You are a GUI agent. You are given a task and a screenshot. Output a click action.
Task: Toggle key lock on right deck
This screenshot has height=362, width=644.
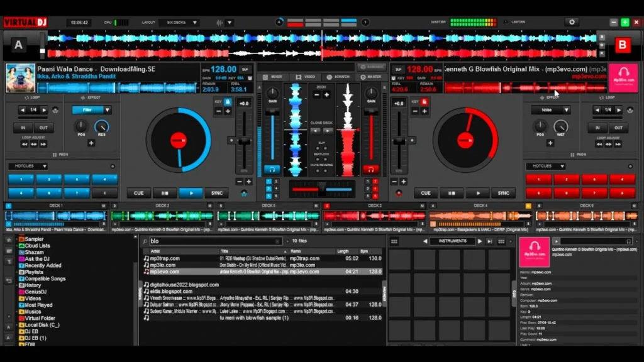coord(425,102)
